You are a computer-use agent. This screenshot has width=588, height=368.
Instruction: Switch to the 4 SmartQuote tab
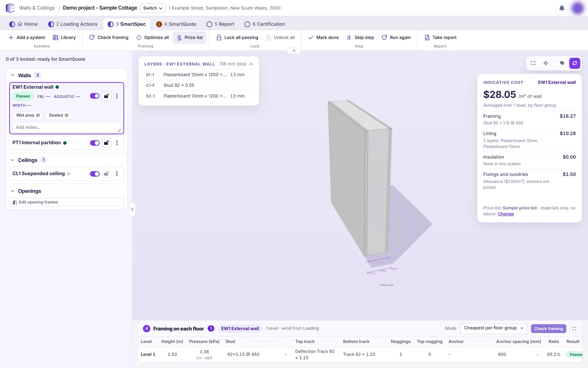point(176,24)
